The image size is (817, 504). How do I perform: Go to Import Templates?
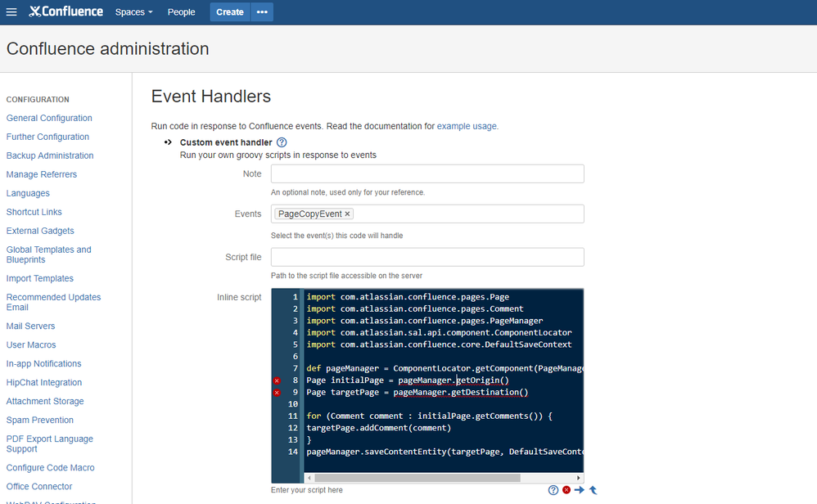39,278
